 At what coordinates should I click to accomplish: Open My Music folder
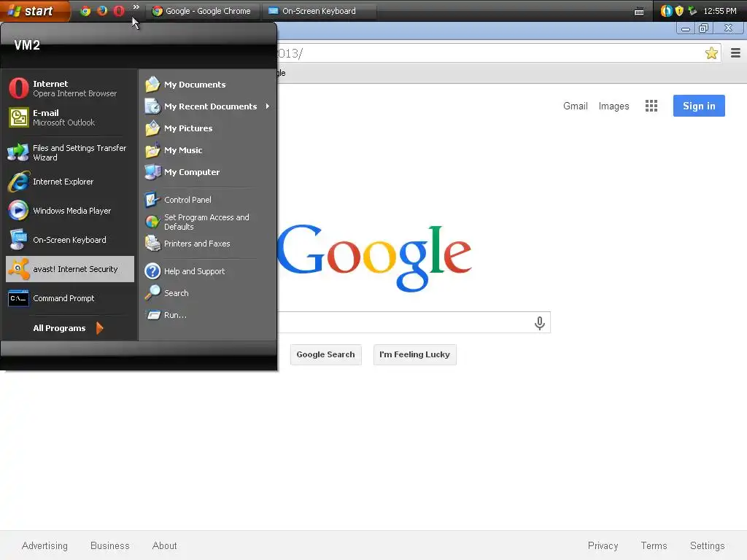(208, 150)
